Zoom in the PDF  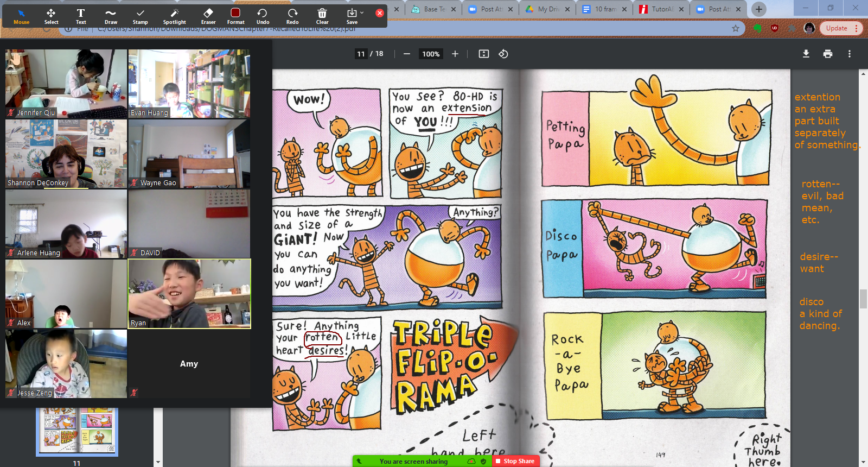[455, 54]
